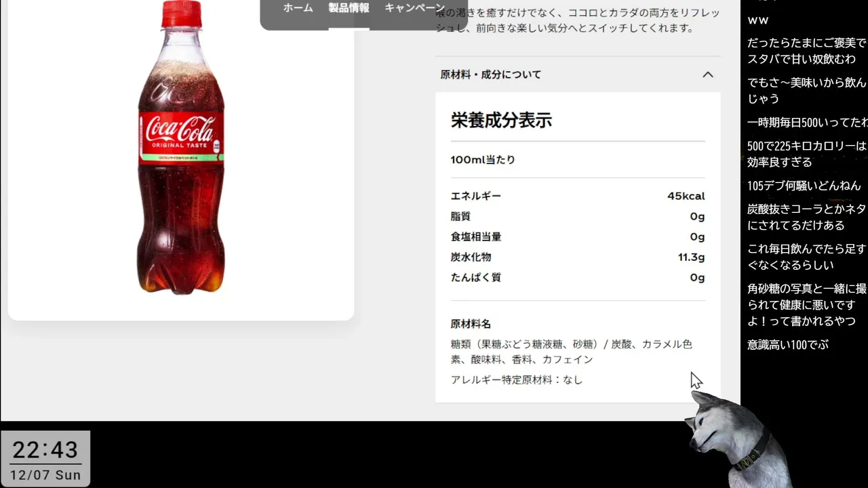
Task: Click chat comment 炭酸抜きコーラとかネタにされてるだけある
Action: click(807, 217)
